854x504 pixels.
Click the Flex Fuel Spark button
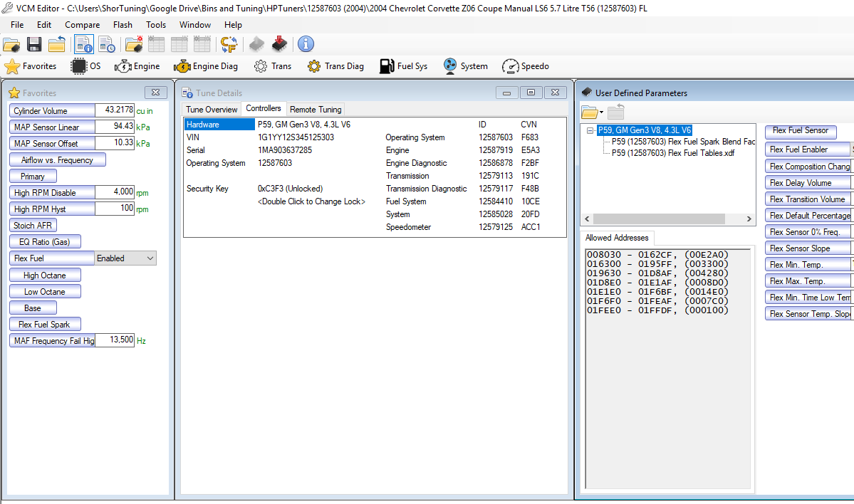(x=45, y=325)
